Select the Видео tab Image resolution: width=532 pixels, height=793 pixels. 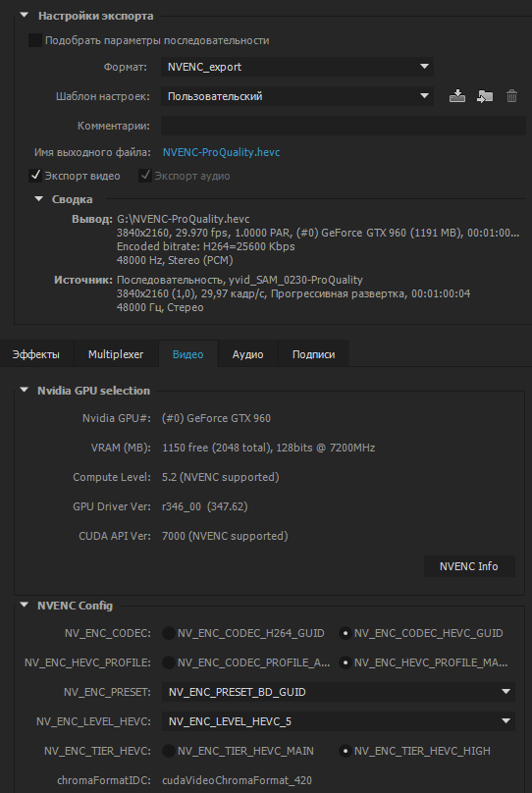(x=188, y=354)
